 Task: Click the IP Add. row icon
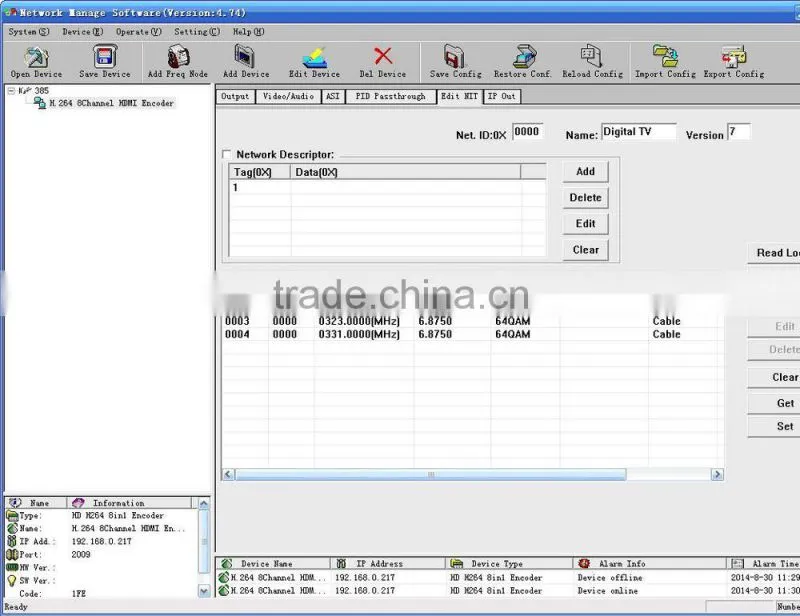click(x=12, y=541)
